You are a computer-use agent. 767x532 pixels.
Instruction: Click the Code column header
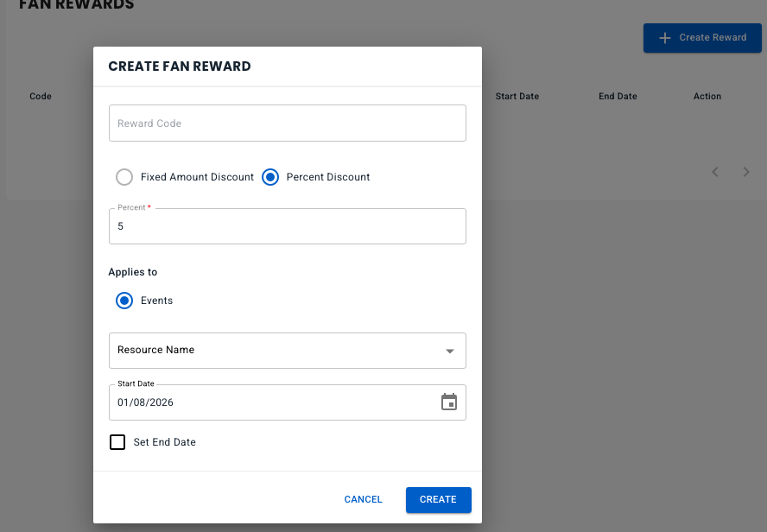(41, 97)
